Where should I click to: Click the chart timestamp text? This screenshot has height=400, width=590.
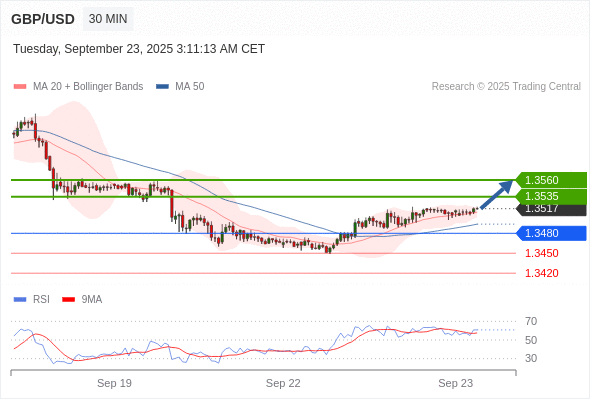pos(139,49)
